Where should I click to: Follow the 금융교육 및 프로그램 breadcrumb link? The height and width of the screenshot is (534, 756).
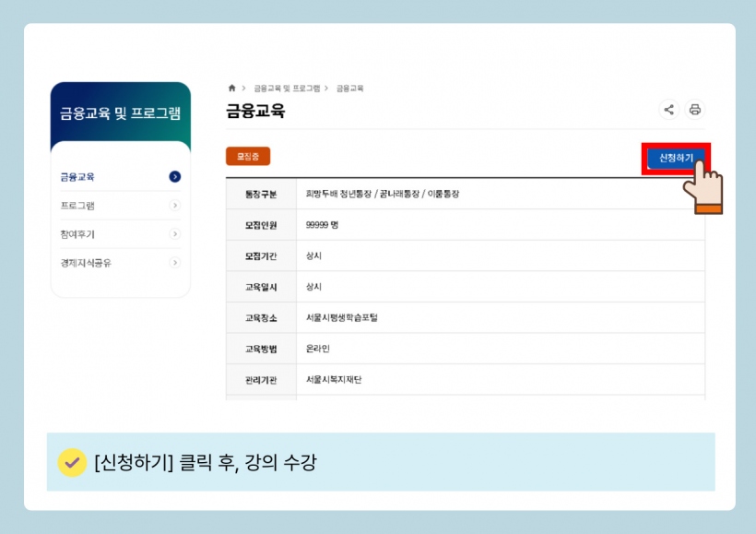tap(287, 89)
